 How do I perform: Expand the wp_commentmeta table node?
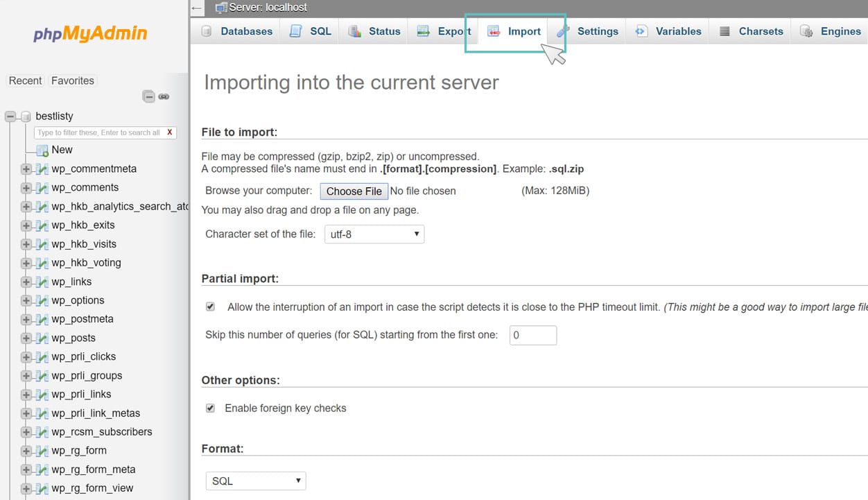26,169
